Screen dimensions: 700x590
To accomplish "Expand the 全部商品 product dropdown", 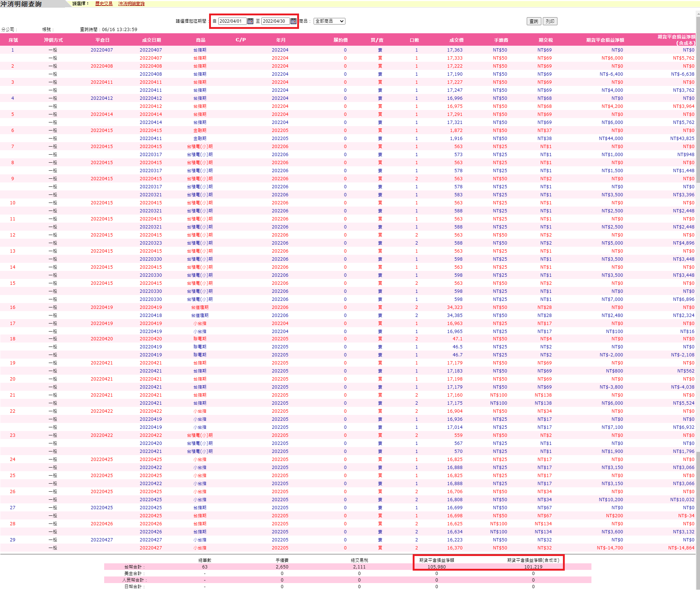I will coord(329,21).
